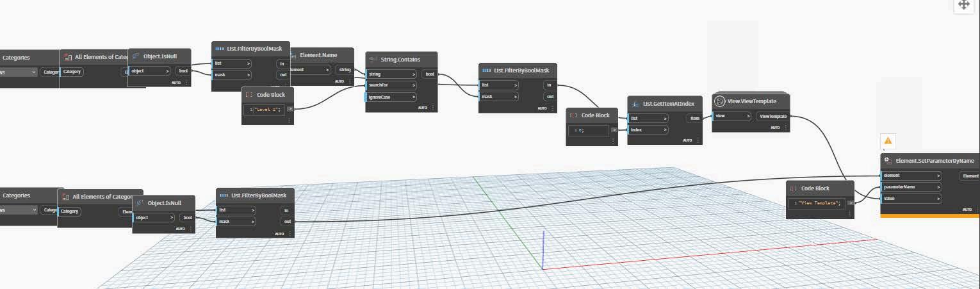Click the code field containing "0;"
Image resolution: width=980 pixels, height=289 pixels.
tap(590, 129)
